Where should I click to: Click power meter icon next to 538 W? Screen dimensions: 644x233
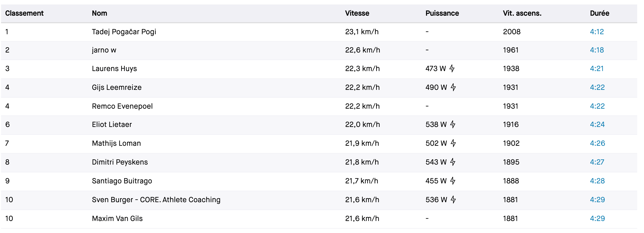(x=453, y=124)
